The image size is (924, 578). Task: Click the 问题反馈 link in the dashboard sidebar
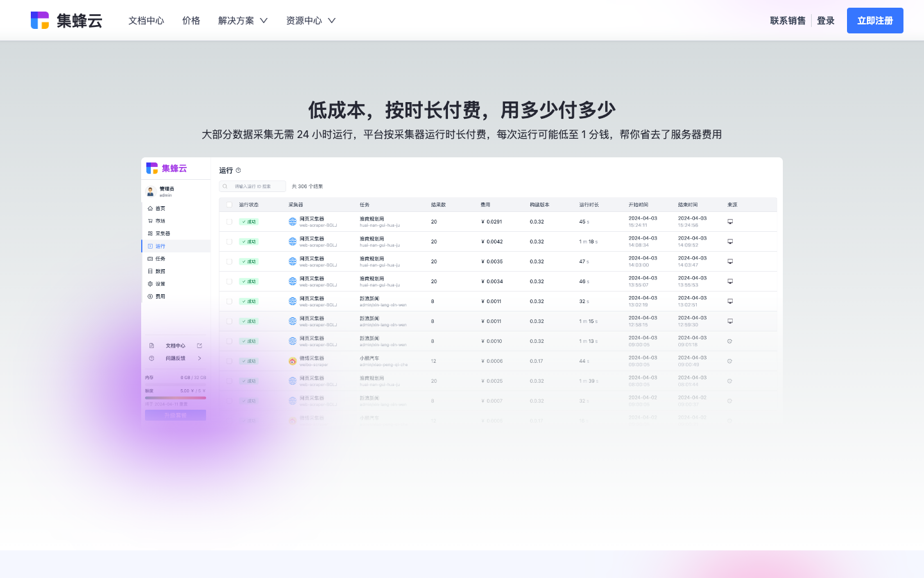tap(175, 358)
